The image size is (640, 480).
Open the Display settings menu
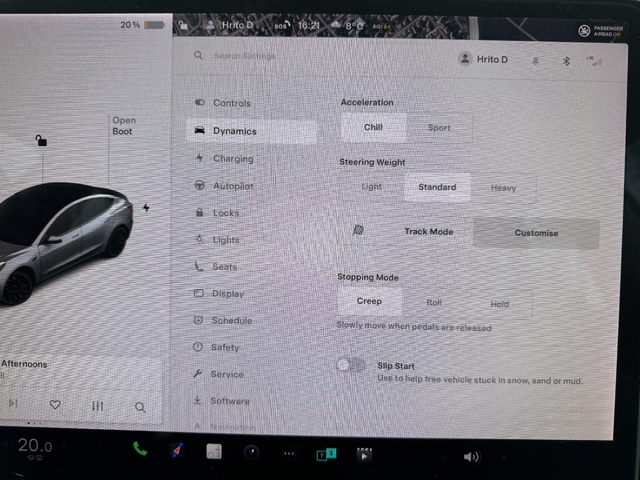227,294
